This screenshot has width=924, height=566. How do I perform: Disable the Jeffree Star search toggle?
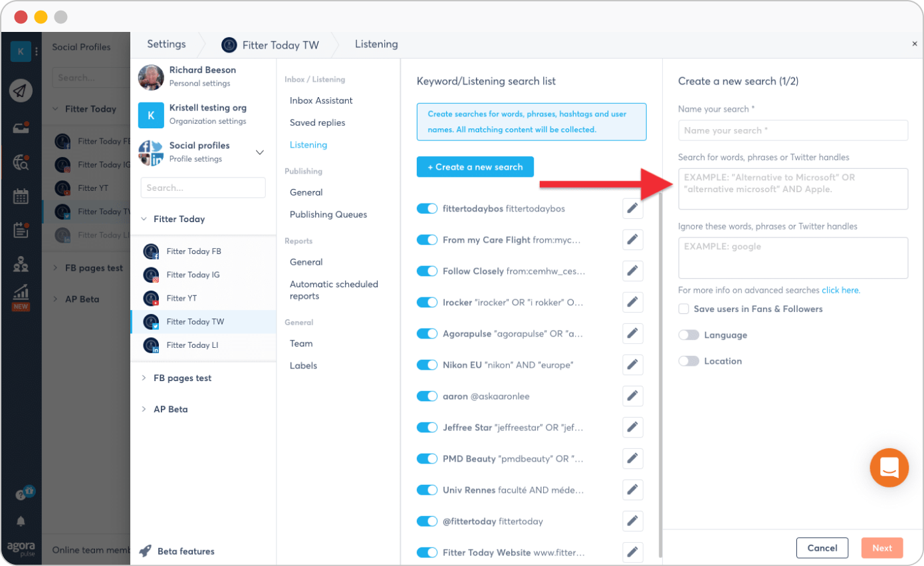pyautogui.click(x=427, y=428)
